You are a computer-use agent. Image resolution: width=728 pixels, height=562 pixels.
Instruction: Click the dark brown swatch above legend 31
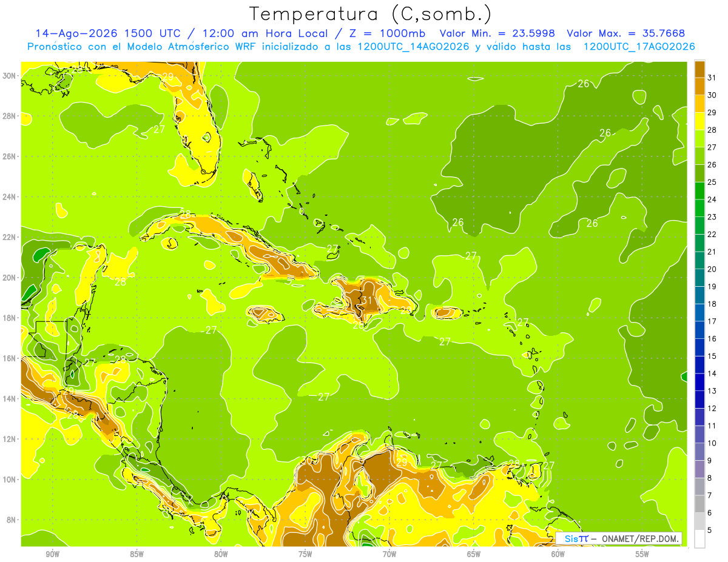[699, 69]
